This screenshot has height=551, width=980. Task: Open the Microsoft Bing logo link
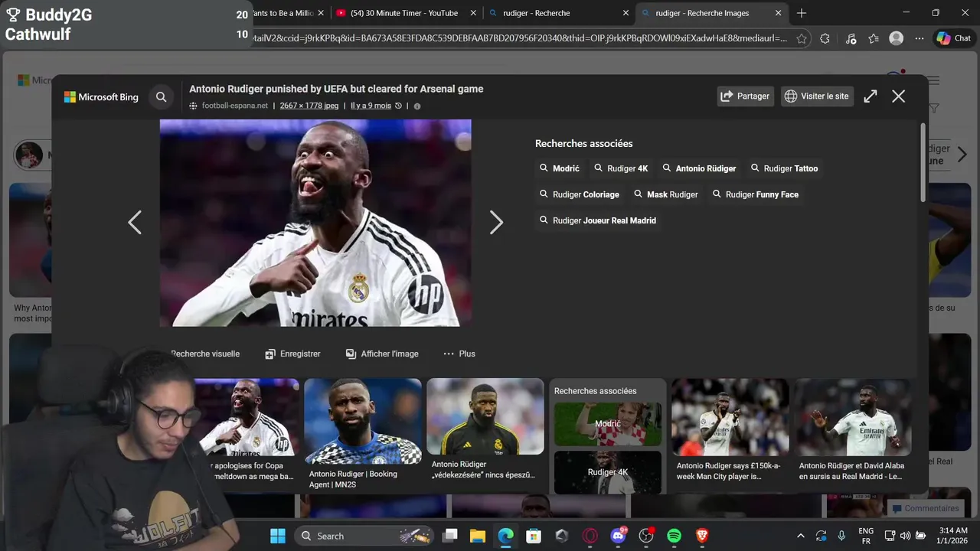[x=101, y=97]
